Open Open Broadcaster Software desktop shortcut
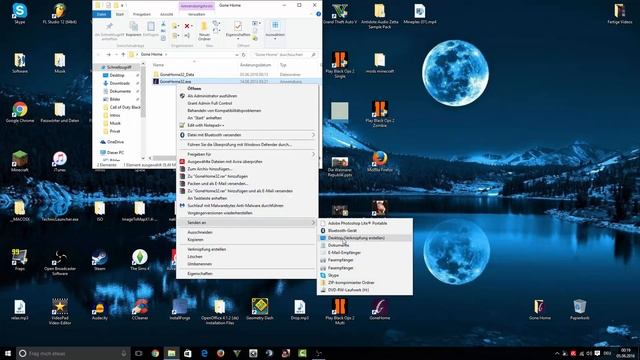The width and height of the screenshot is (640, 360). click(x=60, y=262)
